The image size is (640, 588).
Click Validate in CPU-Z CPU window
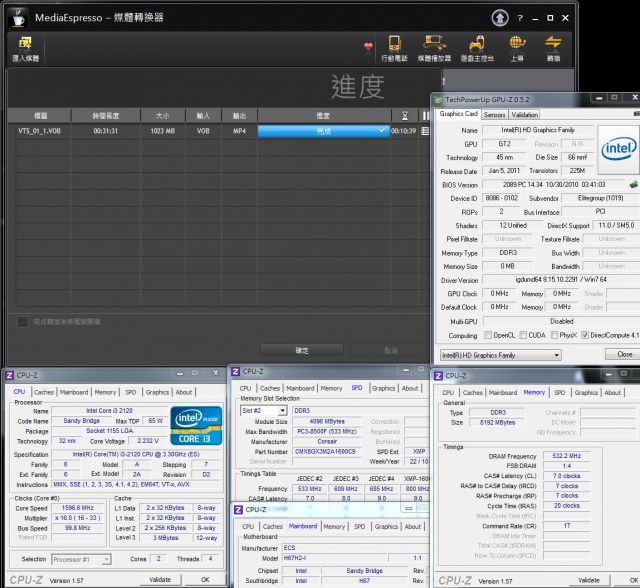160,579
